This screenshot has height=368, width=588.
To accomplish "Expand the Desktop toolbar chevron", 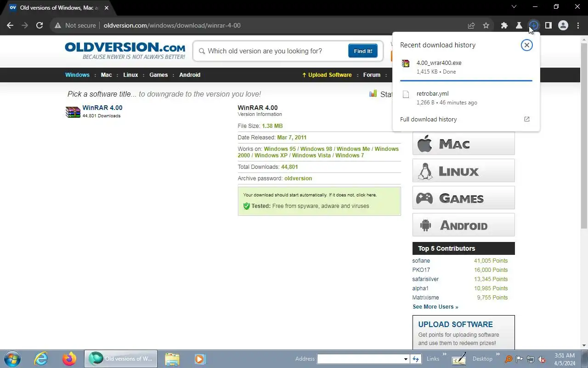I will coord(497,355).
